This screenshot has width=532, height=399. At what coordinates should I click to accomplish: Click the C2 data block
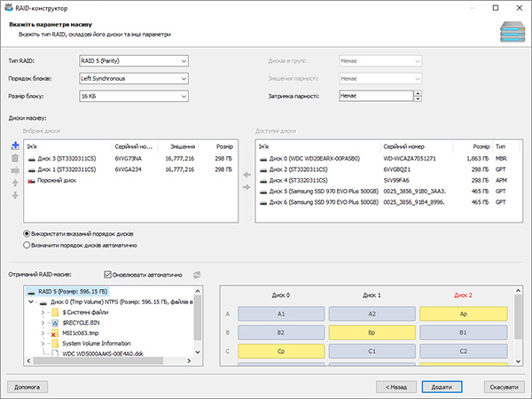[464, 351]
